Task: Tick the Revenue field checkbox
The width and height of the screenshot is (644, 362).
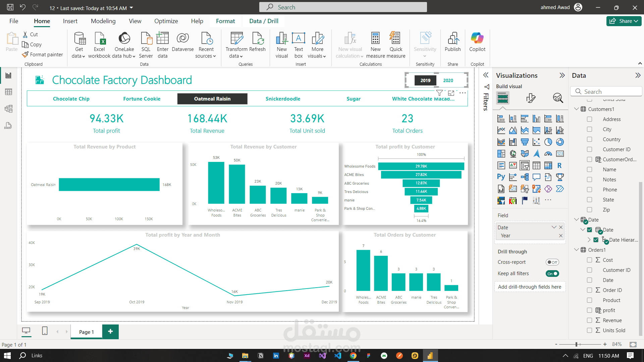Action: click(589, 320)
